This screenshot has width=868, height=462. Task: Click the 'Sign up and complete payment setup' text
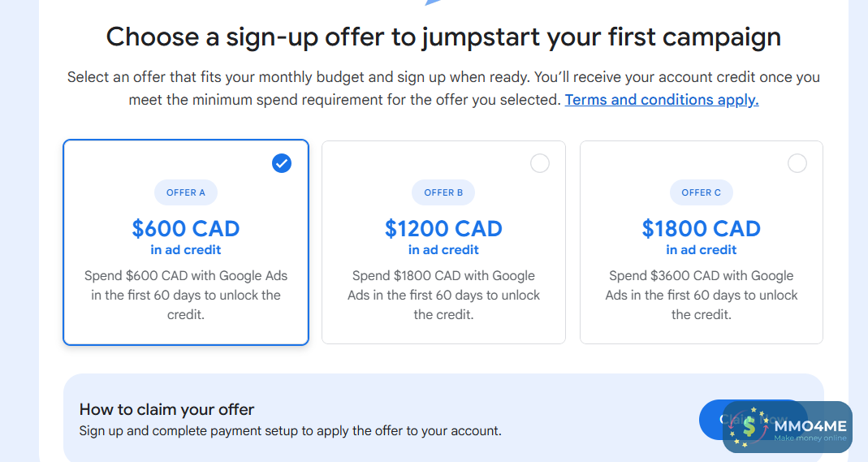[290, 431]
